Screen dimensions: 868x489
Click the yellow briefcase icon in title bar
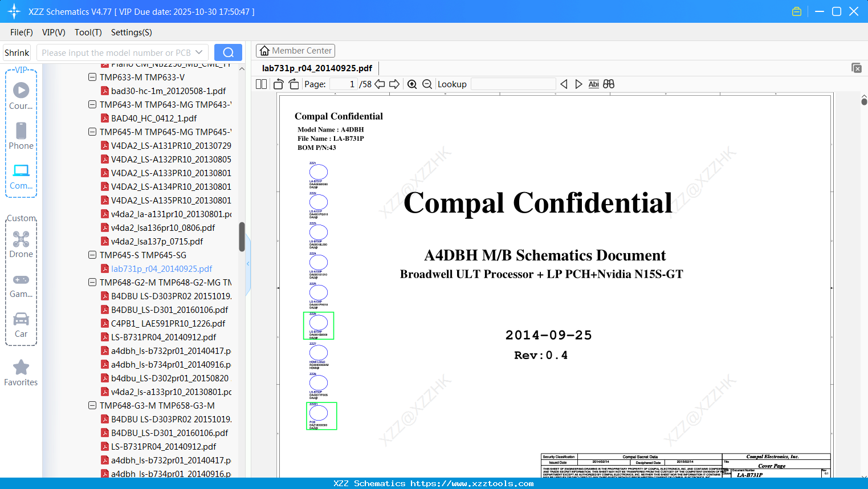click(797, 11)
